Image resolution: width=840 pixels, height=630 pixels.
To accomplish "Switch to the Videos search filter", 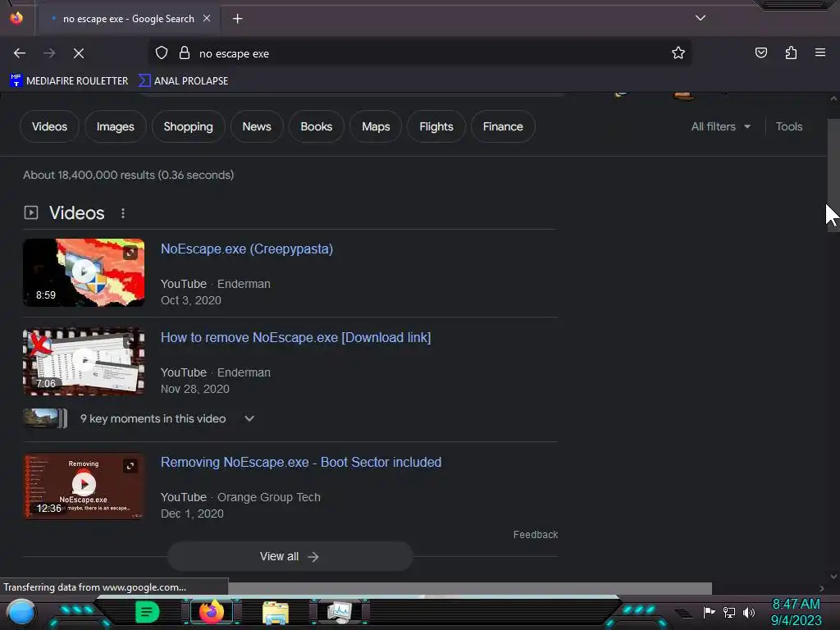I will [49, 126].
